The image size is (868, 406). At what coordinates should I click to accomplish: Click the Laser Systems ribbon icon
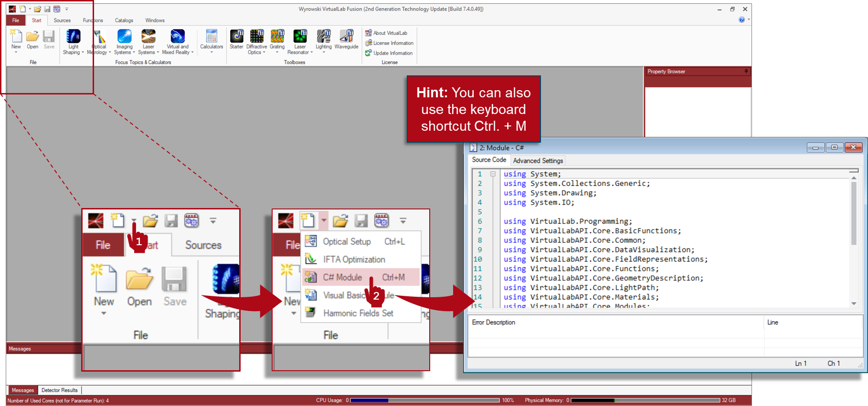[148, 36]
